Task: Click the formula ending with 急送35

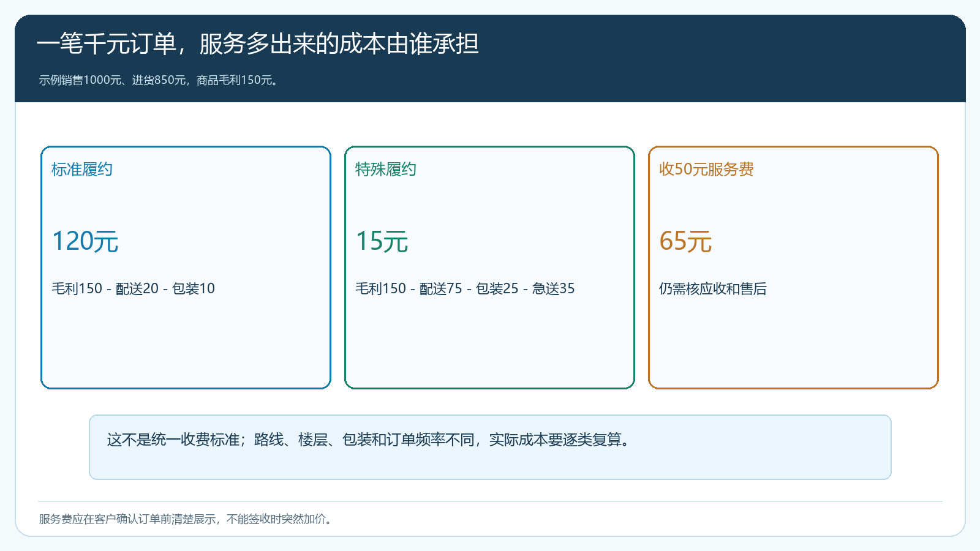Action: coord(465,288)
